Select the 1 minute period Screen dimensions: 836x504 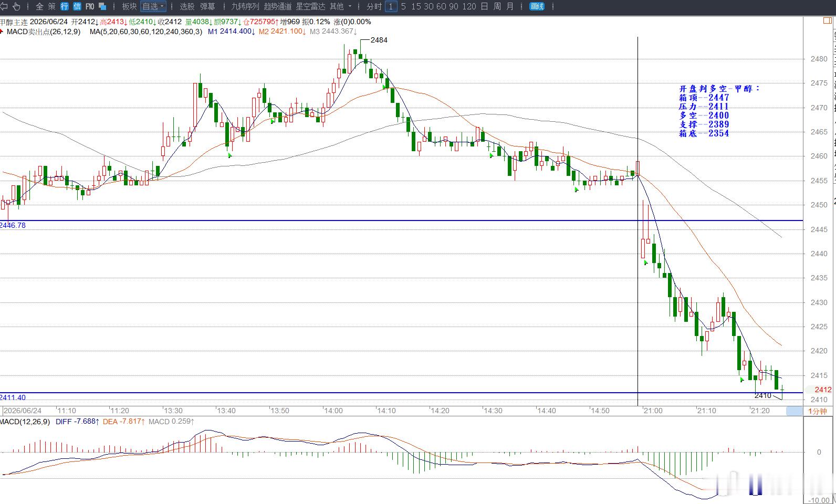(x=391, y=6)
